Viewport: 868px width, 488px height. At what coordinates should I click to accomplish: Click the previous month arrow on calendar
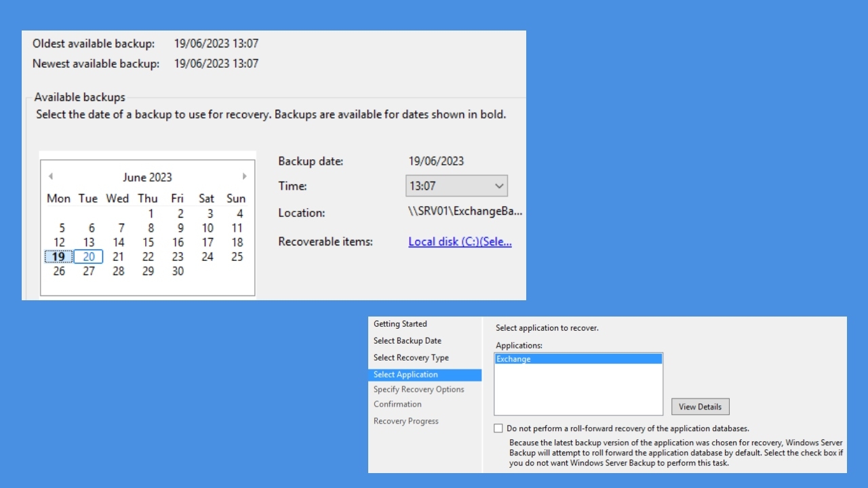[50, 176]
